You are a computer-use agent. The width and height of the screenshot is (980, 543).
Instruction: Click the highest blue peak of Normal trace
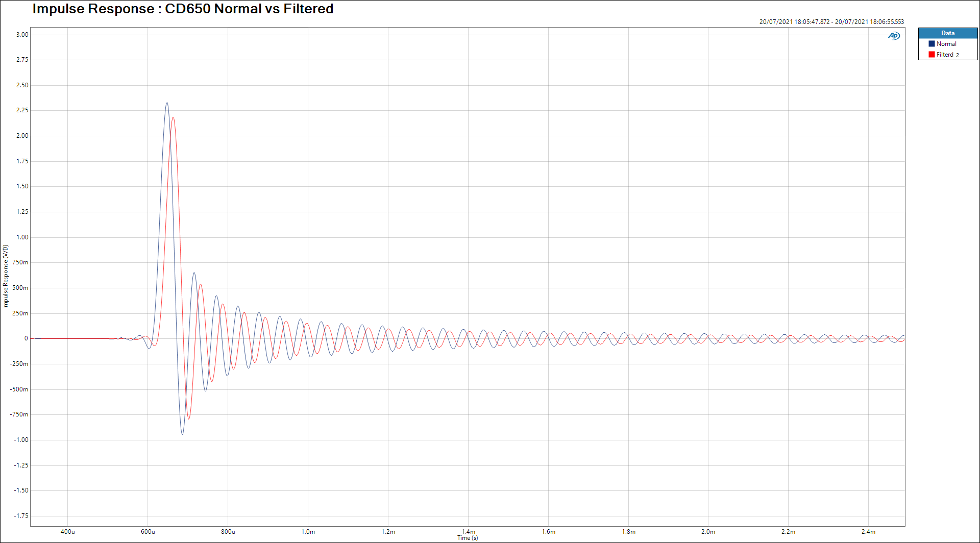[167, 103]
